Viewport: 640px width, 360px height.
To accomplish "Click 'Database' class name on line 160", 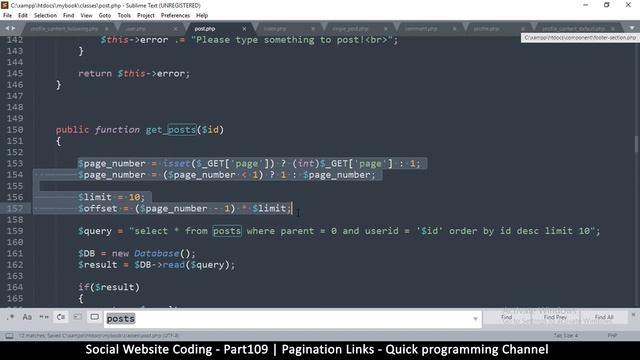I will click(x=157, y=253).
